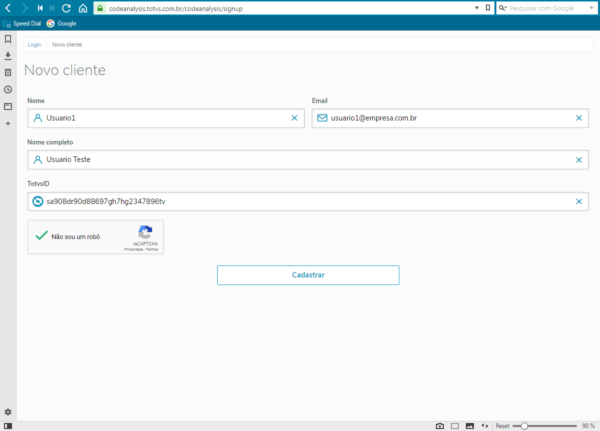
Task: Open the search engine dropdown
Action: pos(502,8)
